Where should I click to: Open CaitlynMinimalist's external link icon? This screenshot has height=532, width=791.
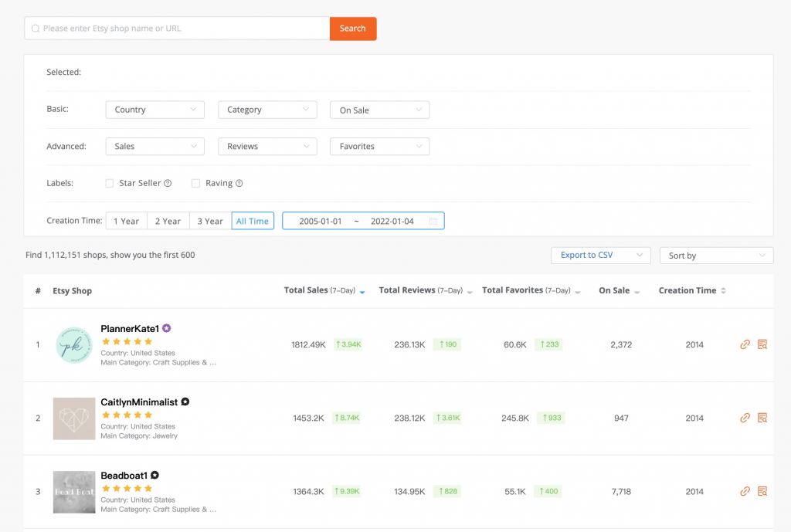744,418
